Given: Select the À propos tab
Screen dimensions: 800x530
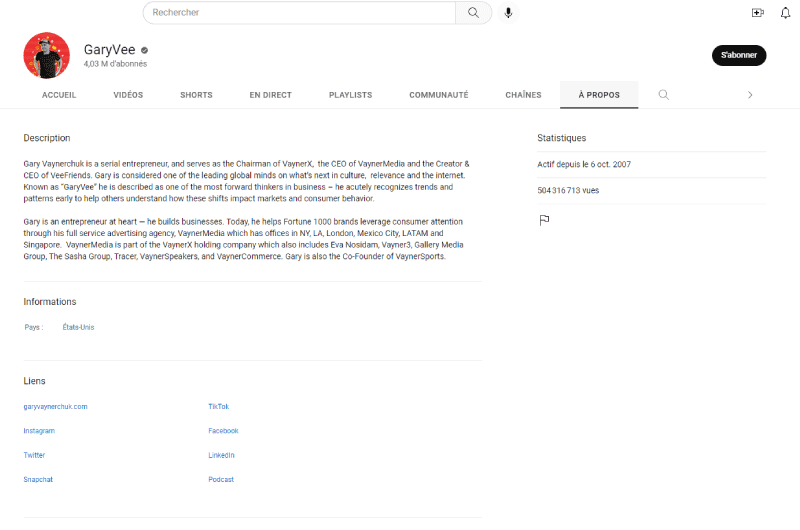Looking at the screenshot, I should point(599,95).
